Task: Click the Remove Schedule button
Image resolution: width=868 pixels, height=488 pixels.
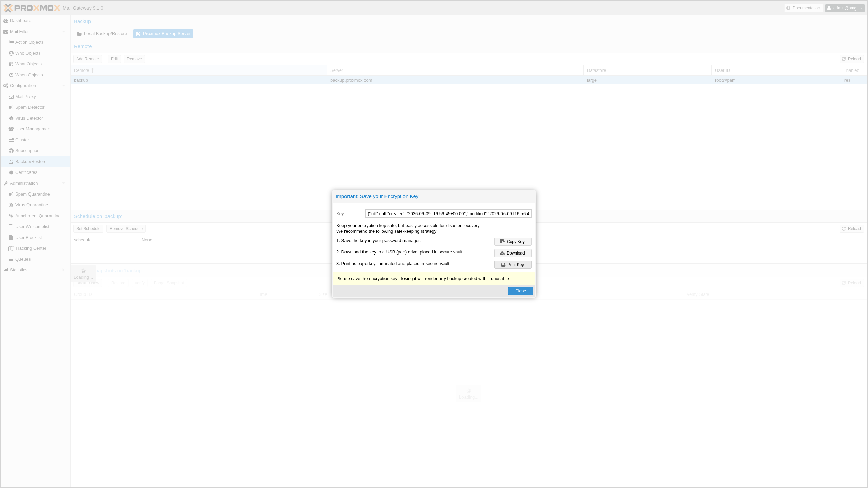Action: tap(126, 229)
